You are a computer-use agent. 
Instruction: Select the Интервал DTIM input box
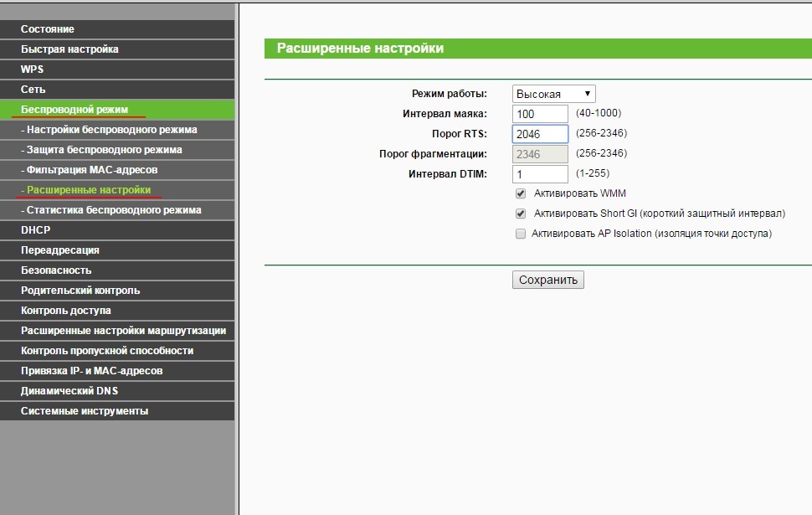[540, 174]
